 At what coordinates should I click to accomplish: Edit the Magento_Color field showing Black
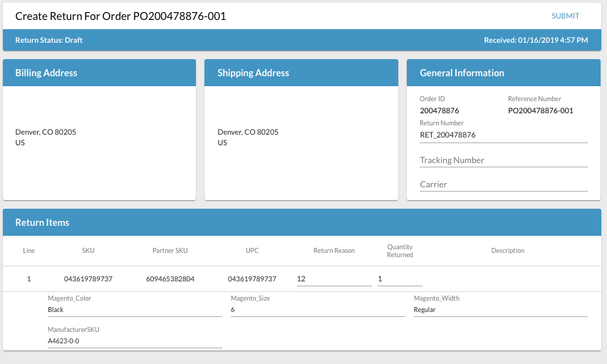135,310
